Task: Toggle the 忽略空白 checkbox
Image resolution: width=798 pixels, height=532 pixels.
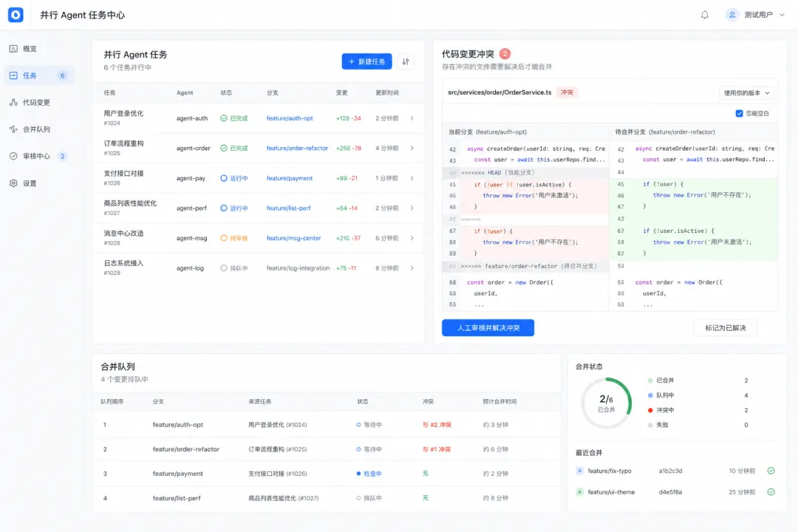Action: pos(739,114)
